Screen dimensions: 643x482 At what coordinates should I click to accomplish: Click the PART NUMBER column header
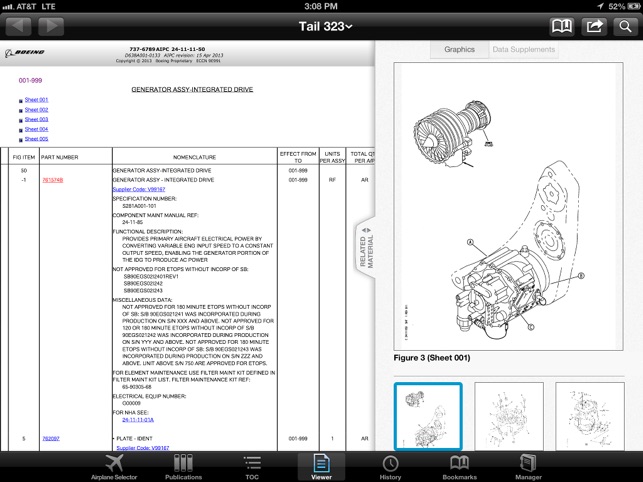point(59,157)
